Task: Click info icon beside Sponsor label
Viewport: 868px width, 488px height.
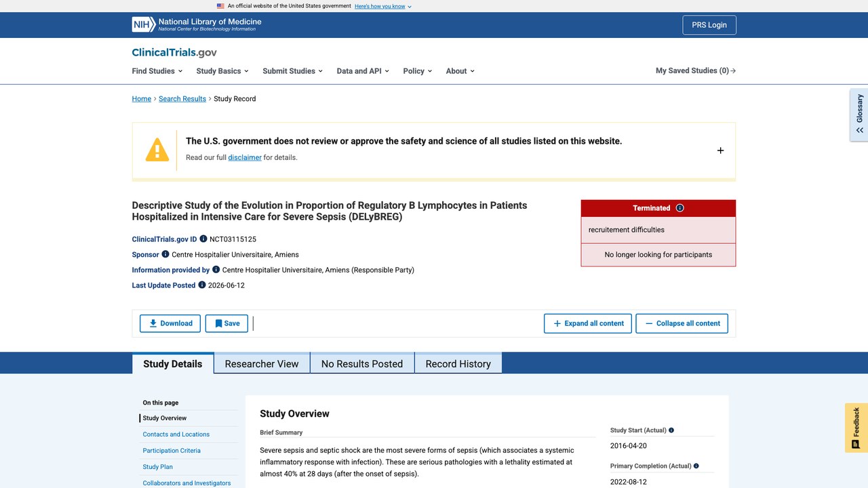Action: pos(165,254)
